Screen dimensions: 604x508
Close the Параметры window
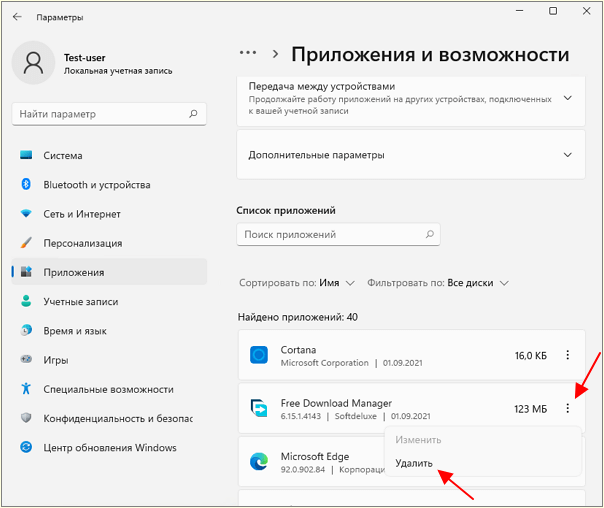(x=586, y=11)
